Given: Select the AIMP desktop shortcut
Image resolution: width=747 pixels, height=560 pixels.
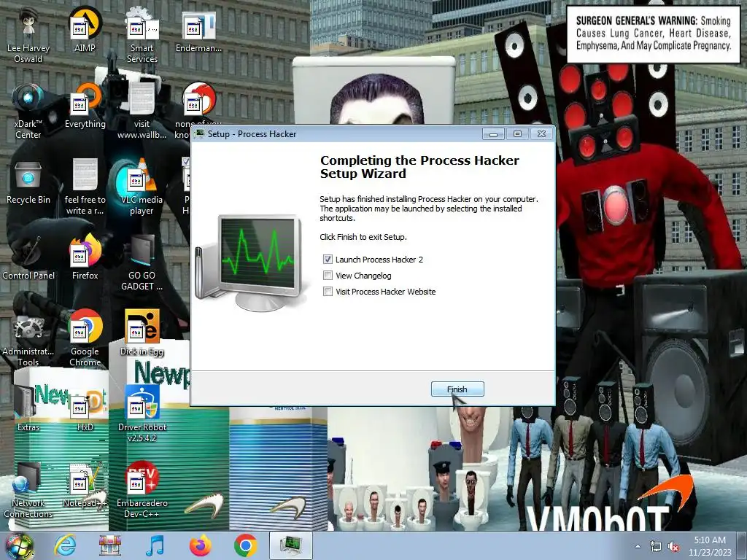Looking at the screenshot, I should pos(85,31).
